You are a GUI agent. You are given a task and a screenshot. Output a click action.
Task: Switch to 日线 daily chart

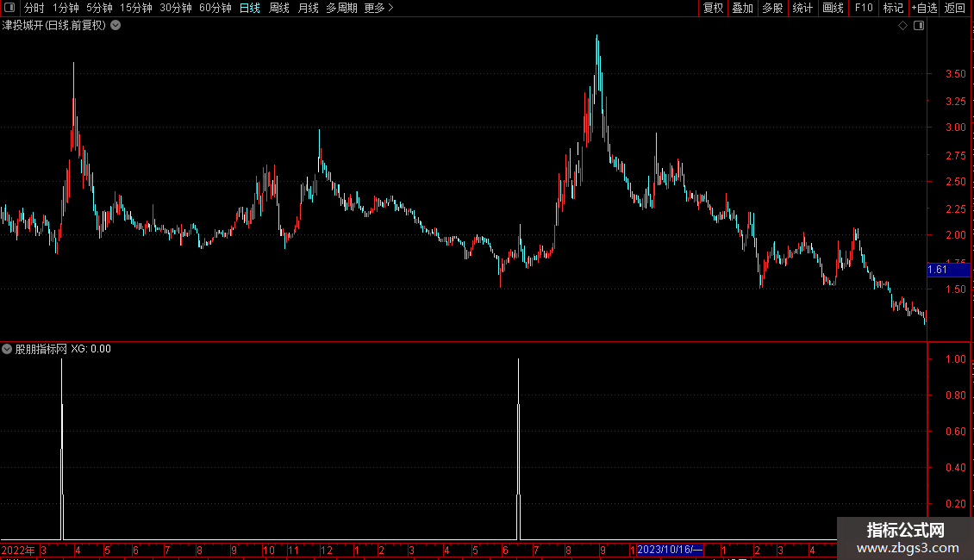click(x=250, y=8)
